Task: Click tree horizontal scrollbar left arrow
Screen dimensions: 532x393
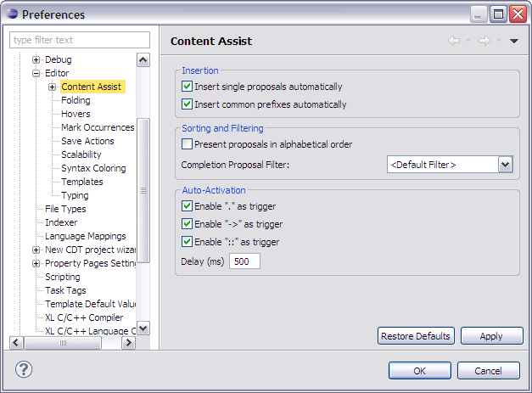Action: [x=17, y=343]
